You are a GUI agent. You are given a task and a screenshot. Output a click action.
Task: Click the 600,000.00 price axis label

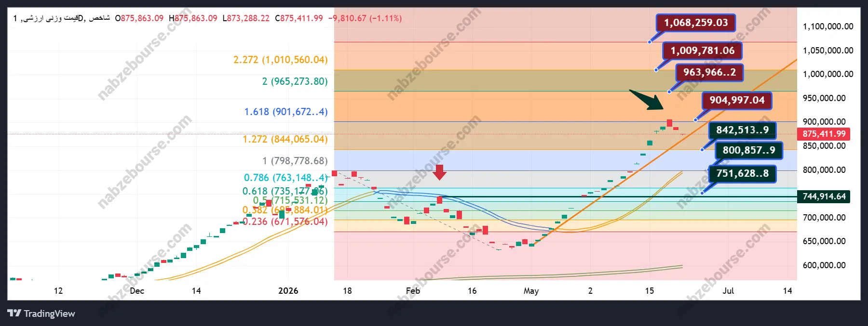pos(824,265)
